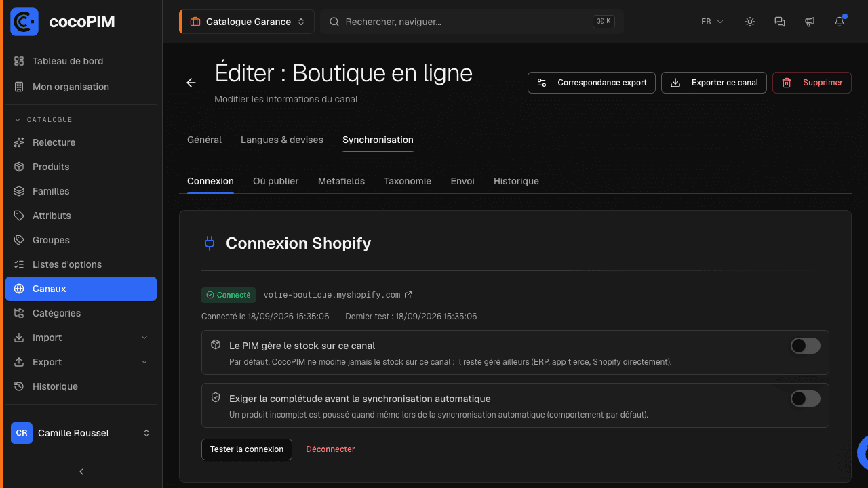This screenshot has width=868, height=488.
Task: Open the Taxonomie sub-tab
Action: 408,181
